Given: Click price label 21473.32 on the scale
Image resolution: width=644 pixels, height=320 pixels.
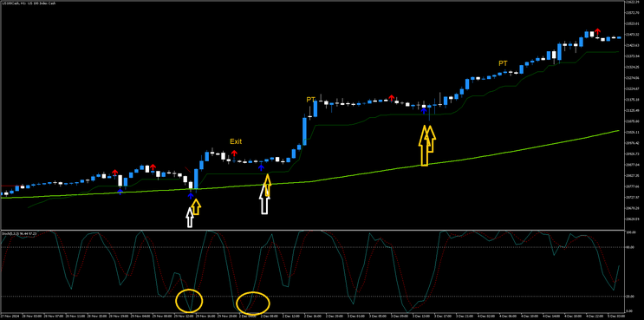Looking at the screenshot, I should click(634, 35).
